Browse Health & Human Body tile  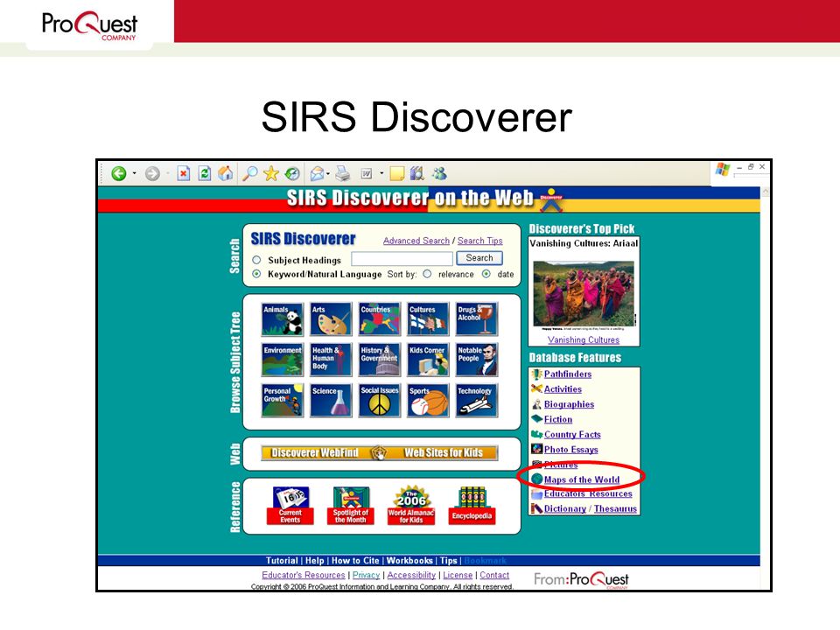(x=331, y=360)
